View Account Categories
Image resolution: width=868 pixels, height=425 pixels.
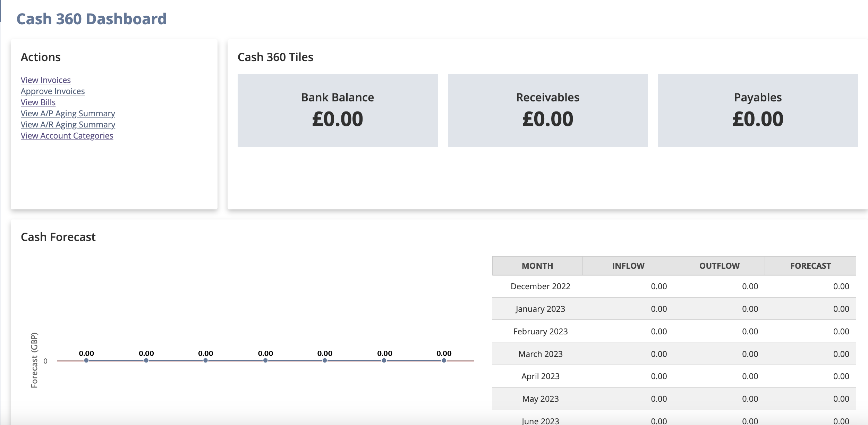[x=67, y=135]
